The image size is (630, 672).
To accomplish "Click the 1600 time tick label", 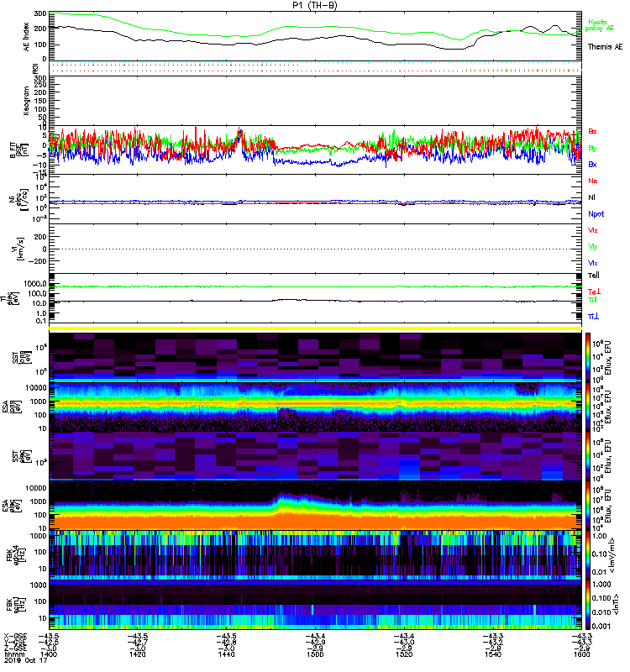I will 581,654.
